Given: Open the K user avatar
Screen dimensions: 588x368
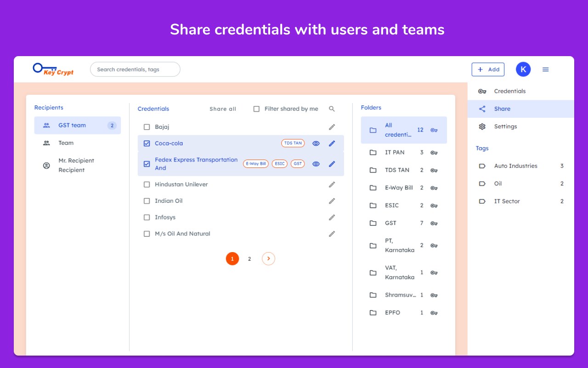Looking at the screenshot, I should point(523,69).
